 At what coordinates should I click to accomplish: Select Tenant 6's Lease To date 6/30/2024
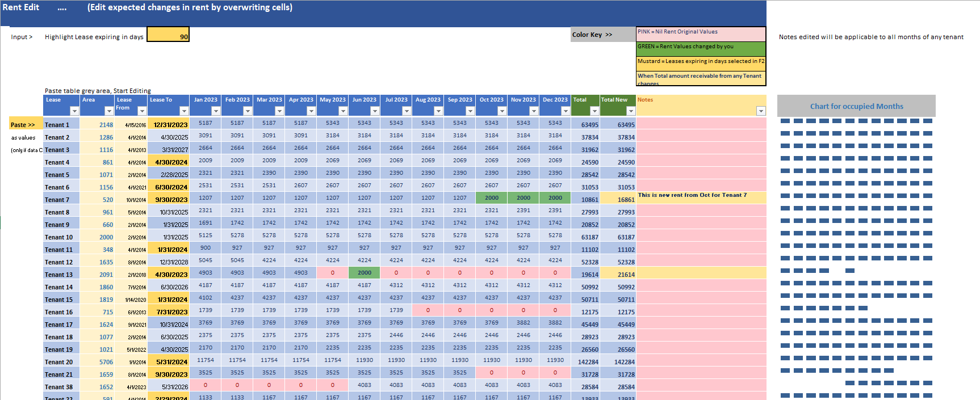(x=169, y=187)
